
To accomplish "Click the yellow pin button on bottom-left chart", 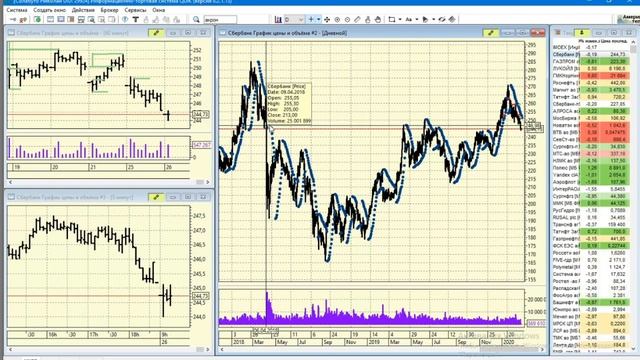I will coord(156,197).
